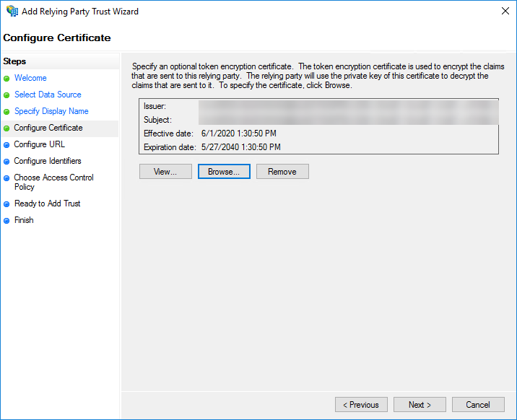Screen dimensions: 517x420
Task: Cancel the relying party trust wizard
Action: tap(478, 405)
